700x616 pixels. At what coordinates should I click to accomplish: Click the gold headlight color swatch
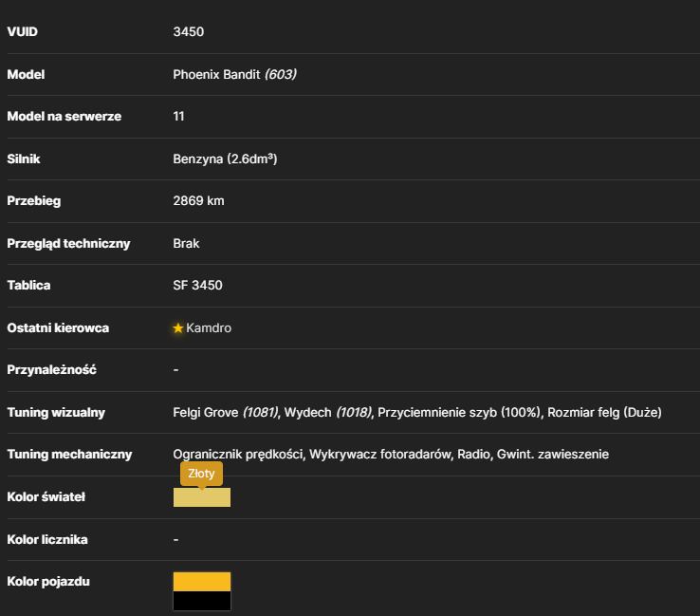pyautogui.click(x=202, y=497)
